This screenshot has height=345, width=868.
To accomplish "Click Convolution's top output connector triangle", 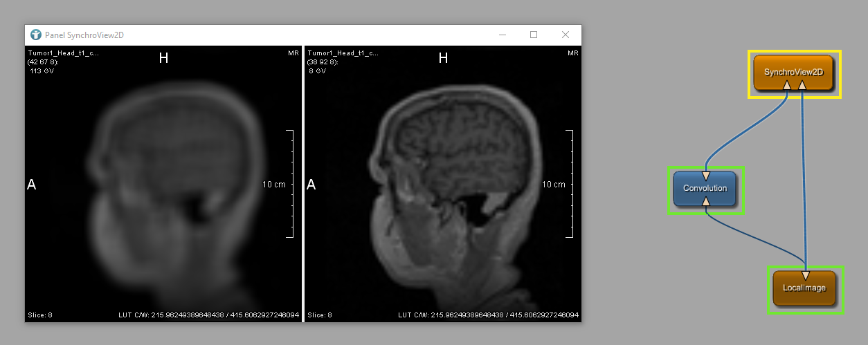I will (705, 176).
